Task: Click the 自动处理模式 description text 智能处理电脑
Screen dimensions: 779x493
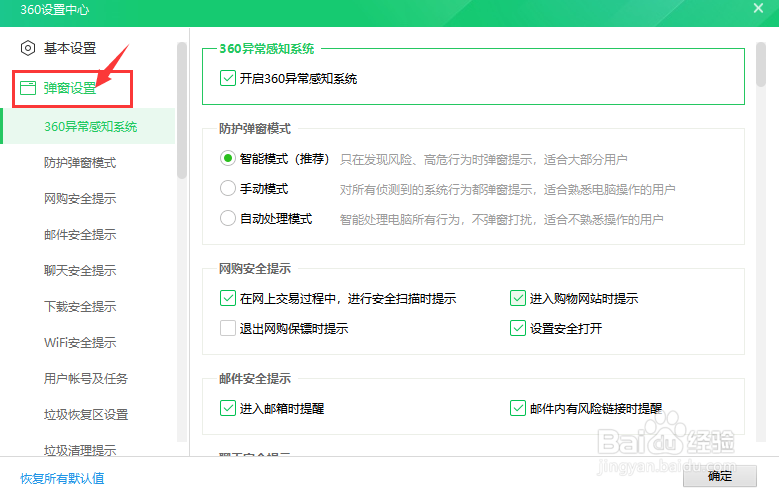Action: coord(501,219)
